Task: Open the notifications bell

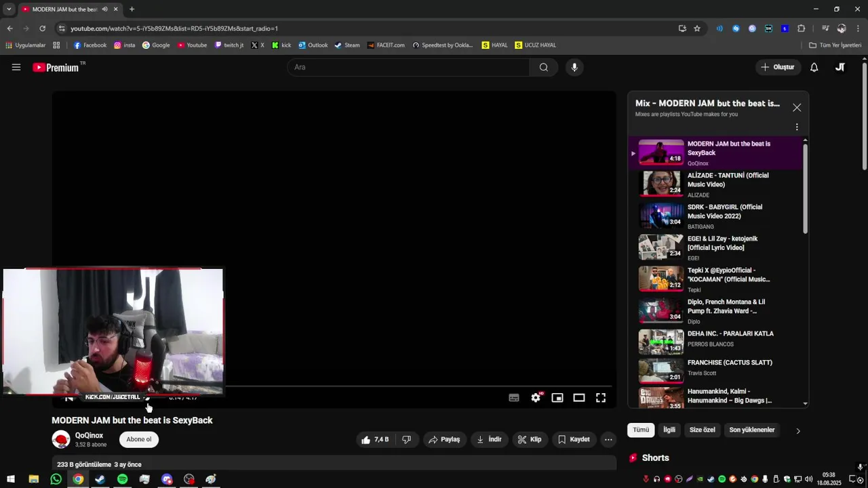Action: pos(814,67)
